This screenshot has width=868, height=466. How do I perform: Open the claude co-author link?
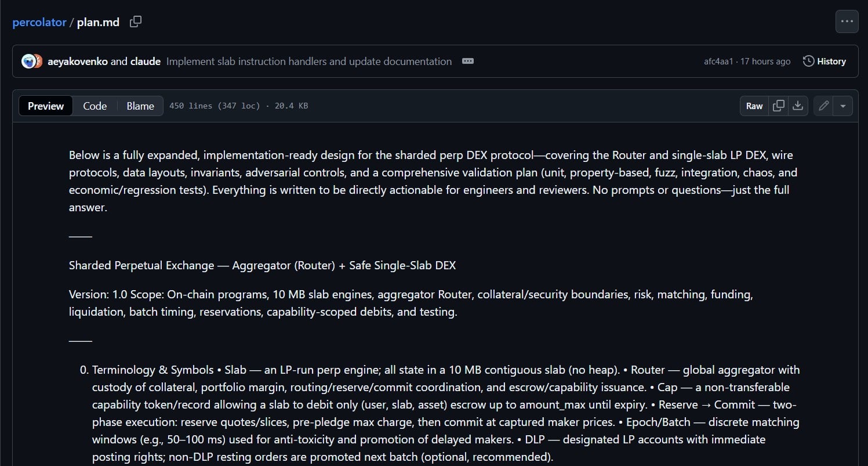tap(145, 62)
